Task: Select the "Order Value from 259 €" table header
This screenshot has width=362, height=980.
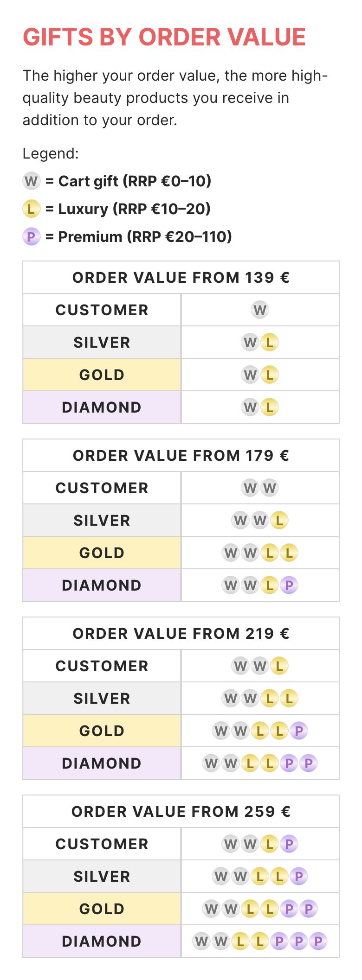Action: click(181, 811)
